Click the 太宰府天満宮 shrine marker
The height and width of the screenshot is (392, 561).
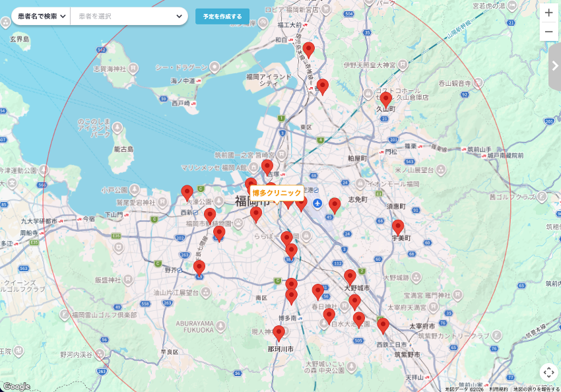433,307
